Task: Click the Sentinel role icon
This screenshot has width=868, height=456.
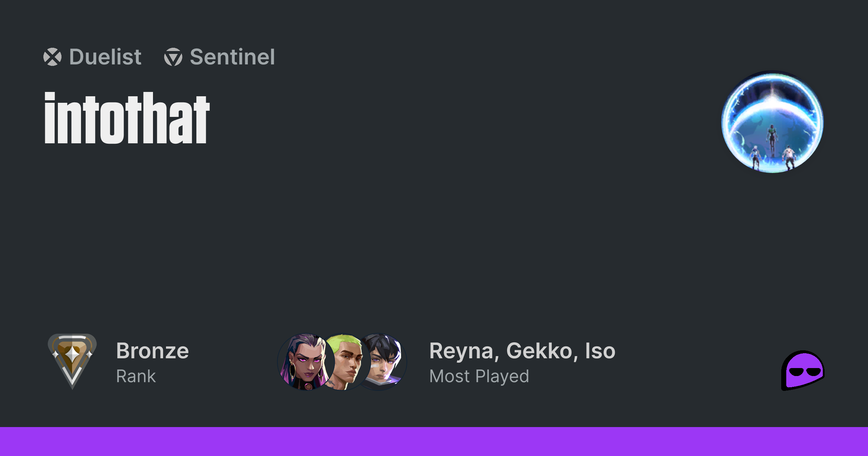Action: (173, 57)
